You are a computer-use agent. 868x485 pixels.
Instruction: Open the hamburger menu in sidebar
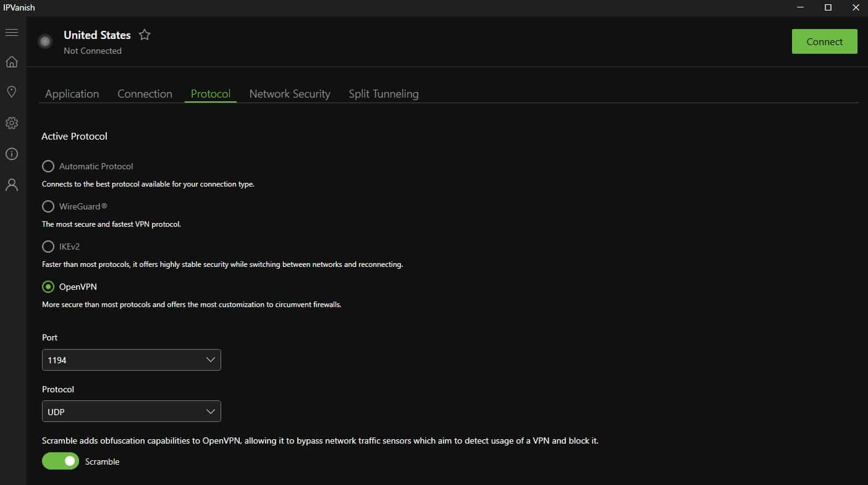(x=11, y=32)
